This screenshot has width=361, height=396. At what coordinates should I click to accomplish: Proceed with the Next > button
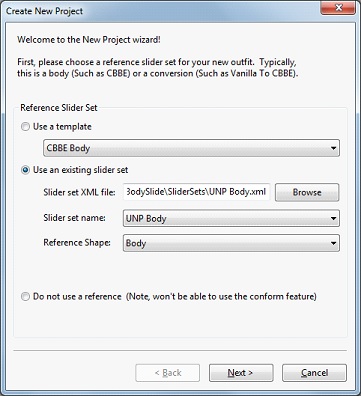click(x=241, y=373)
